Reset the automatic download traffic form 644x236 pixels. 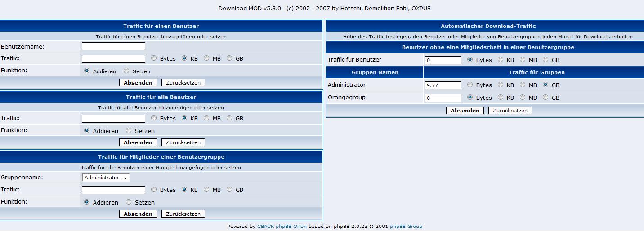(x=510, y=111)
